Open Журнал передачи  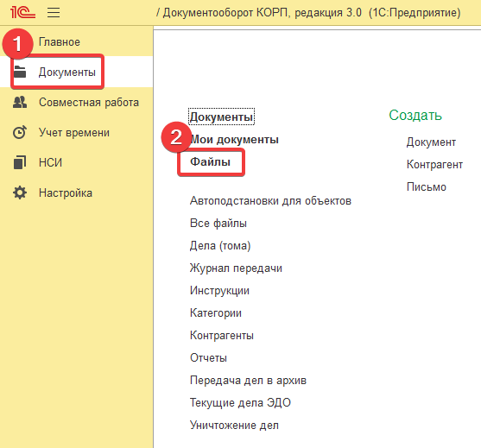pos(236,268)
